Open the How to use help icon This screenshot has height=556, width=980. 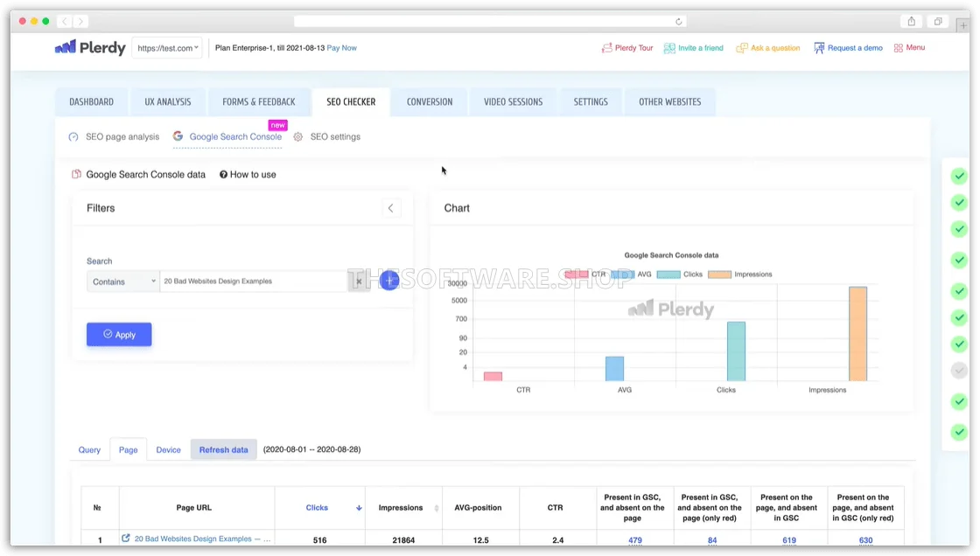point(225,174)
